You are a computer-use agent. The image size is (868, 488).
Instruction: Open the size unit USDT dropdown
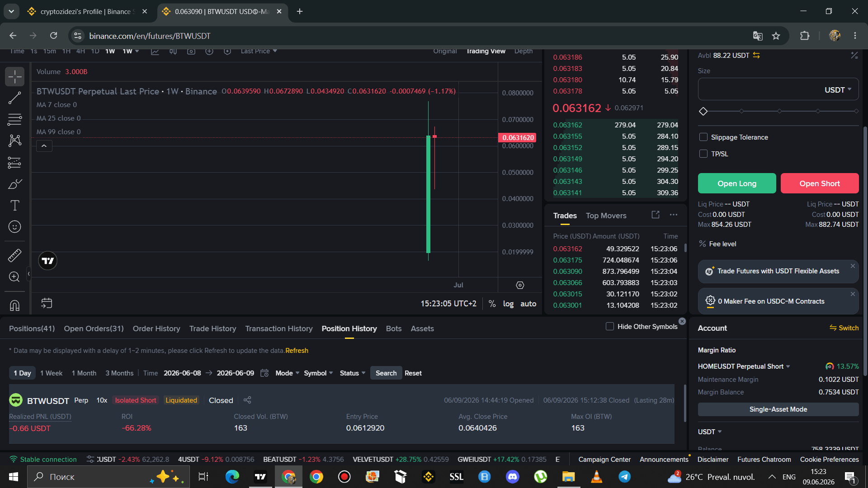click(838, 89)
